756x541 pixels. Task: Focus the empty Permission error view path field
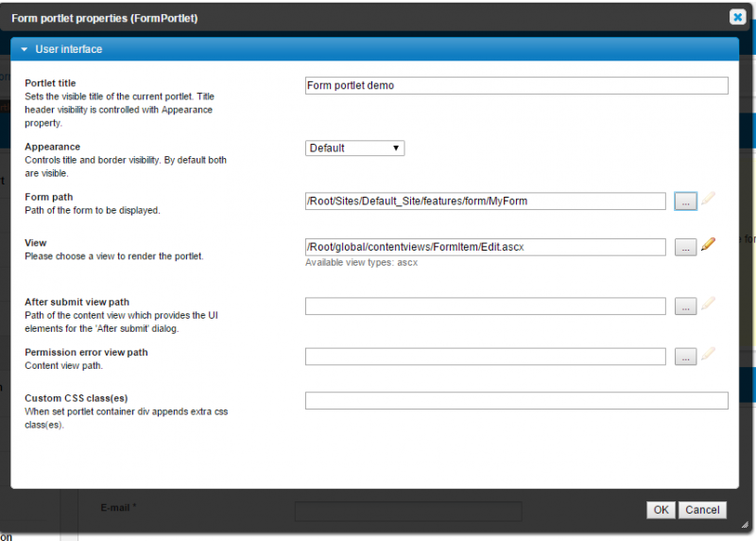tap(485, 357)
